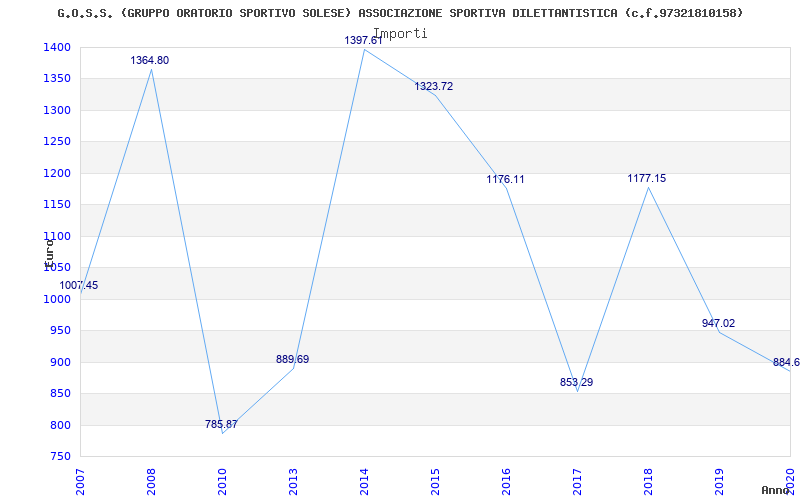Click the 2020 data label 884.6

point(786,363)
